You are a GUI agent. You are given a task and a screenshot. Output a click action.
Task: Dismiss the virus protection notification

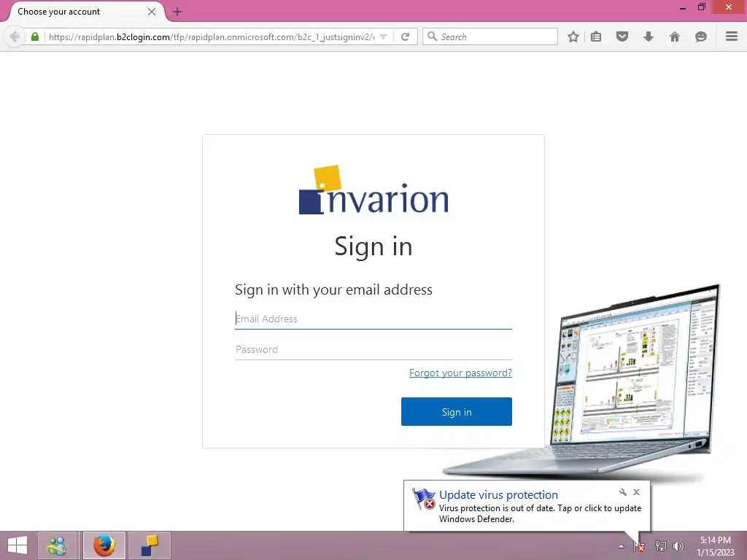tap(636, 492)
